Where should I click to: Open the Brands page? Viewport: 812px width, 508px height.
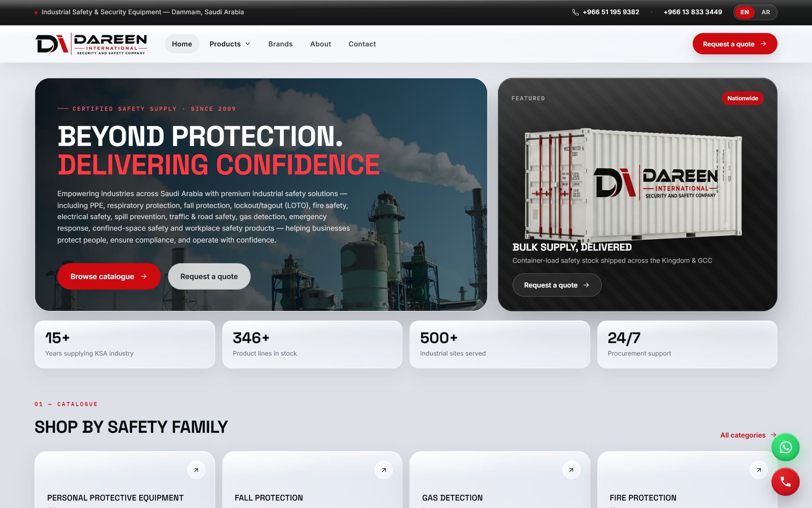tap(280, 44)
